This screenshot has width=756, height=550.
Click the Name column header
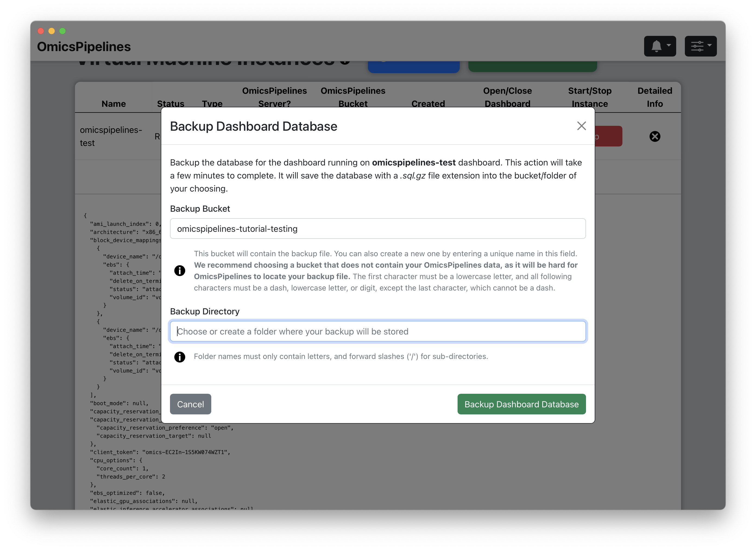[x=114, y=104]
